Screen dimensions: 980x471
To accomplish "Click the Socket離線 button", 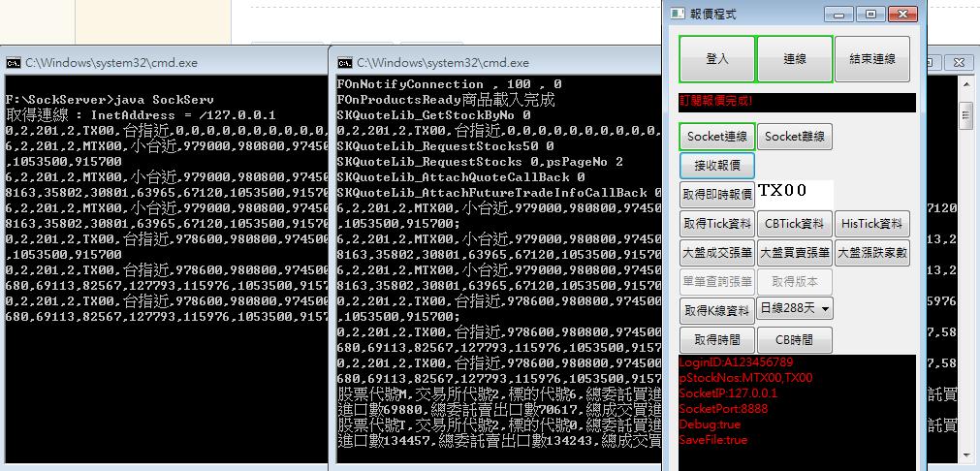I will point(795,137).
